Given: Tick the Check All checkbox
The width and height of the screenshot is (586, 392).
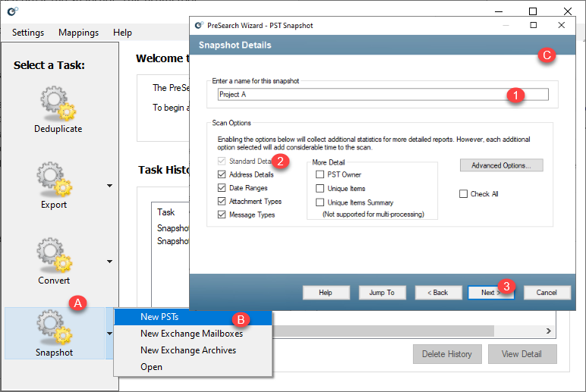Looking at the screenshot, I should click(464, 194).
